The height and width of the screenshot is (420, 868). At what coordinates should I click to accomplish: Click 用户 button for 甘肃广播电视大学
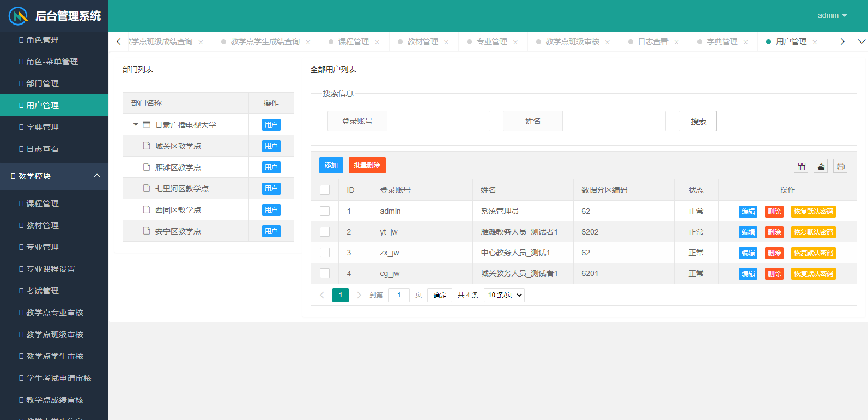point(271,125)
